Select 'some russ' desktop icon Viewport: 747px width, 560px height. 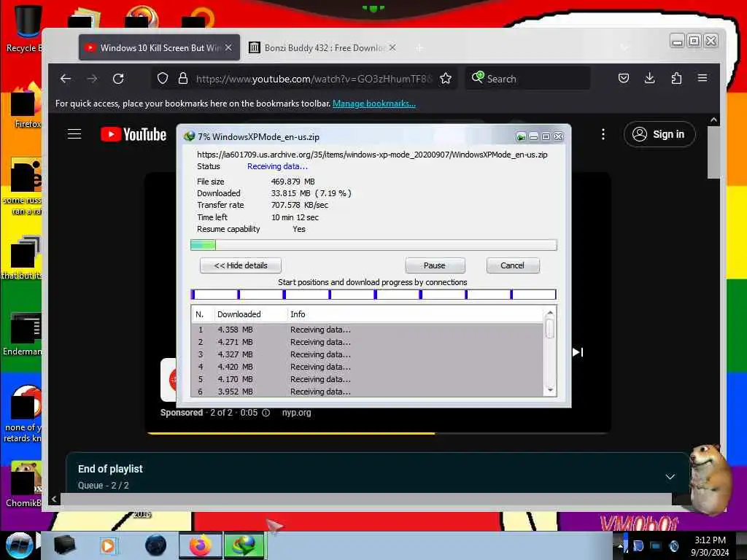pos(24,187)
